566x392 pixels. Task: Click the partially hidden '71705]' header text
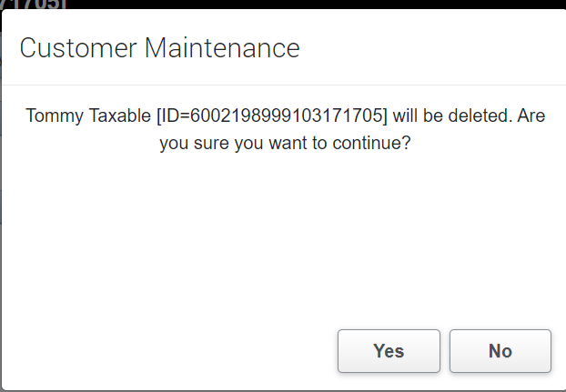34,5
